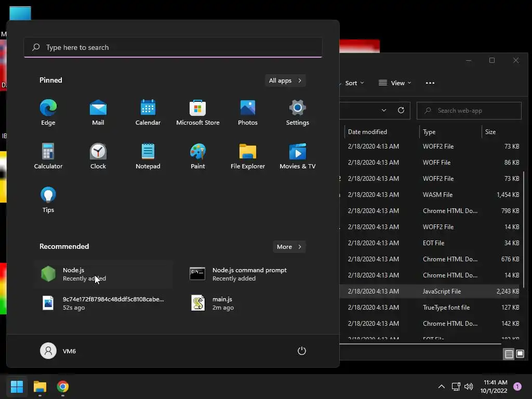
Task: Open the Calendar pinned app
Action: coord(148,113)
